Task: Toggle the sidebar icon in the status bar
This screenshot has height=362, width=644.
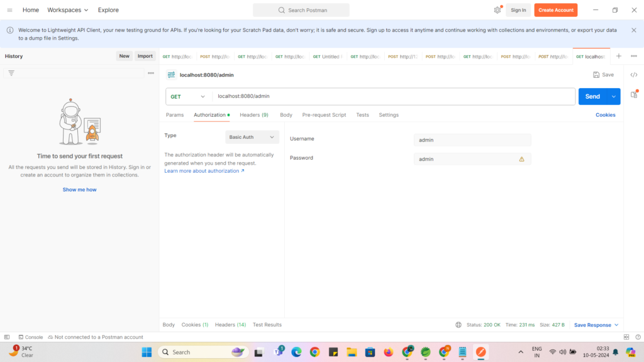Action: [x=7, y=337]
